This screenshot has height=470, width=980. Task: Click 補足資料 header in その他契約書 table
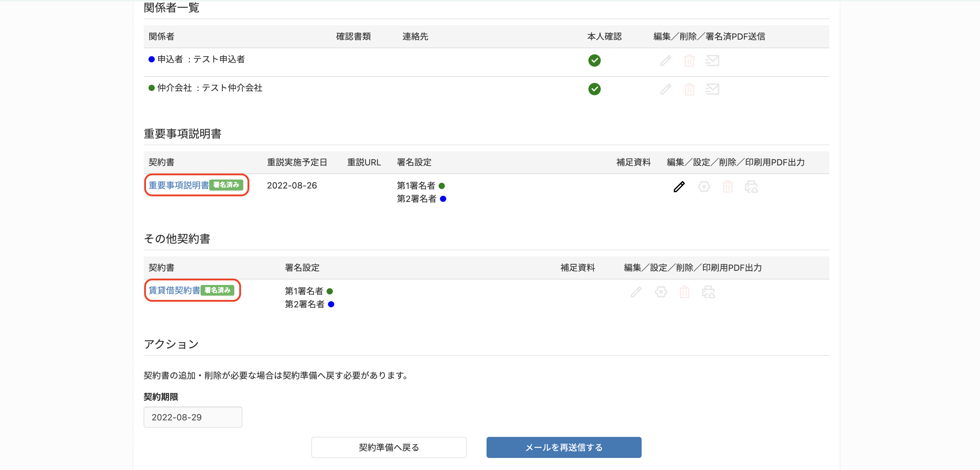[578, 267]
